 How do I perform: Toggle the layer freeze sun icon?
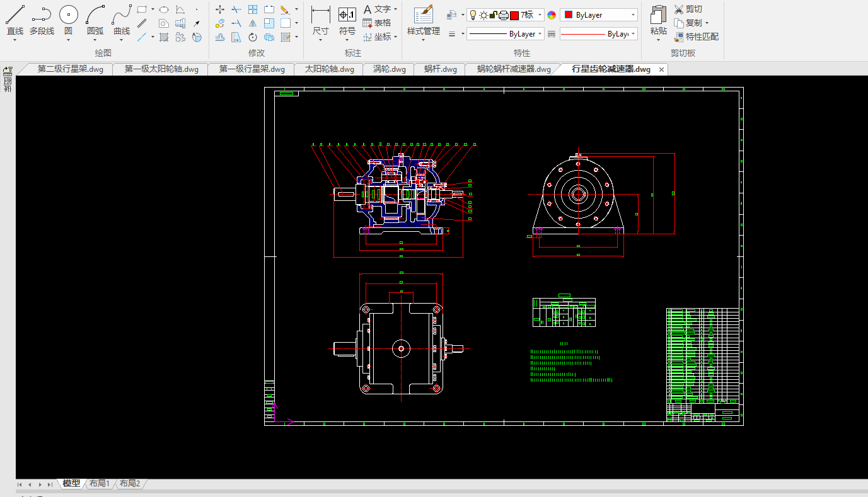[x=483, y=15]
